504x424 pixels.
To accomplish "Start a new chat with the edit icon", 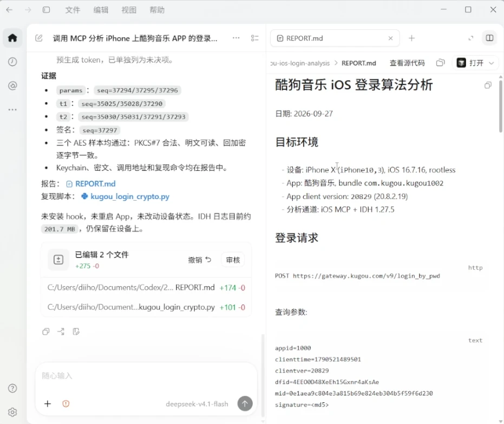I will (x=39, y=38).
